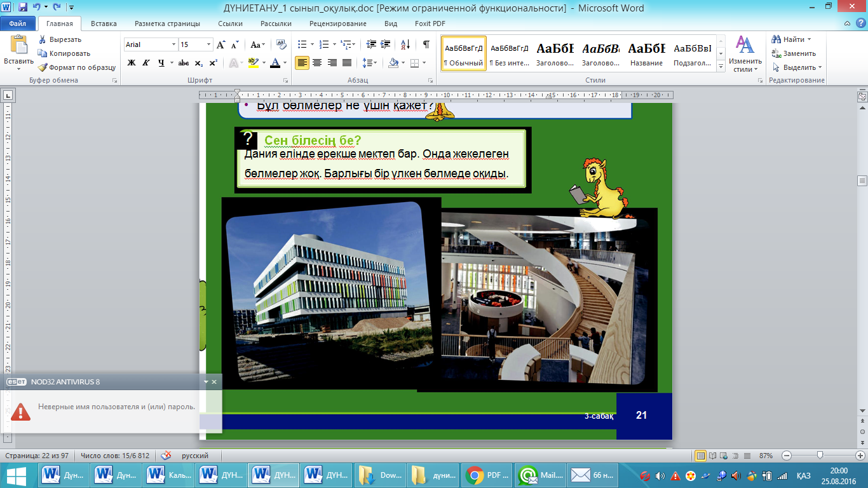The height and width of the screenshot is (488, 868).
Task: Apply yellow text highlight color
Action: [x=253, y=63]
